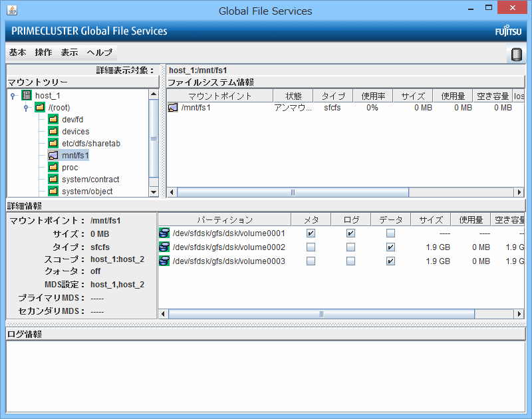Screen dimensions: 532x419
Task: Click the Java icon in the title bar
Action: pos(12,10)
